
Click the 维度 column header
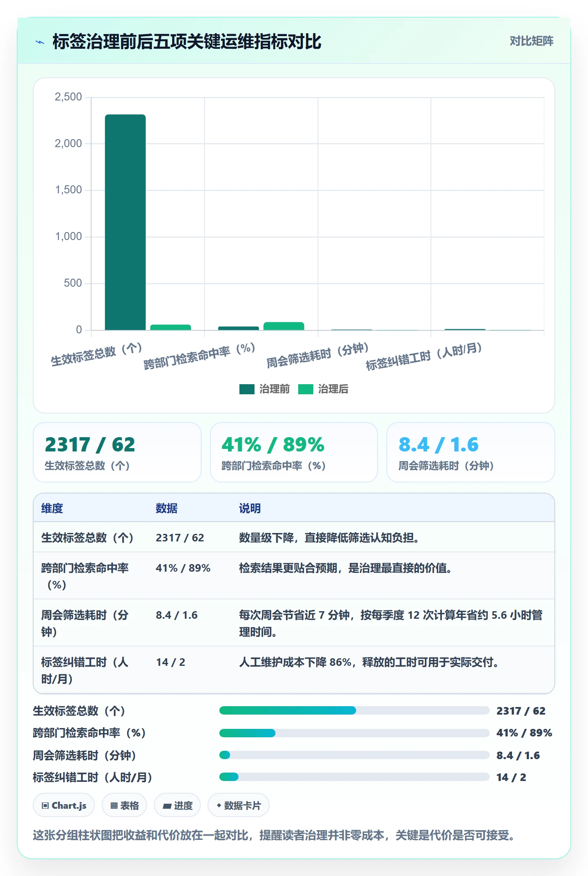click(52, 508)
